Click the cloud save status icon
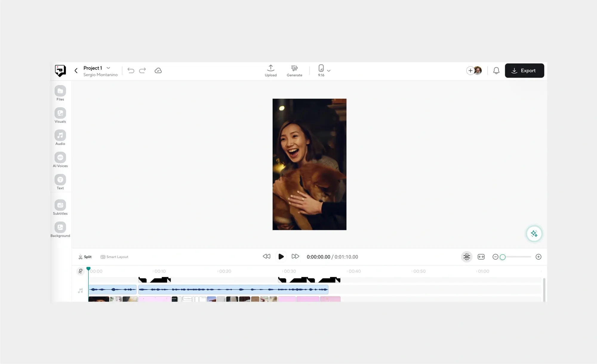This screenshot has height=364, width=597. 158,71
